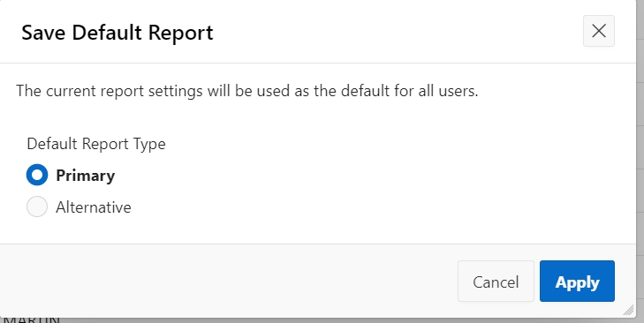Apply the default report settings
Screen dimensions: 644x323
tap(577, 282)
